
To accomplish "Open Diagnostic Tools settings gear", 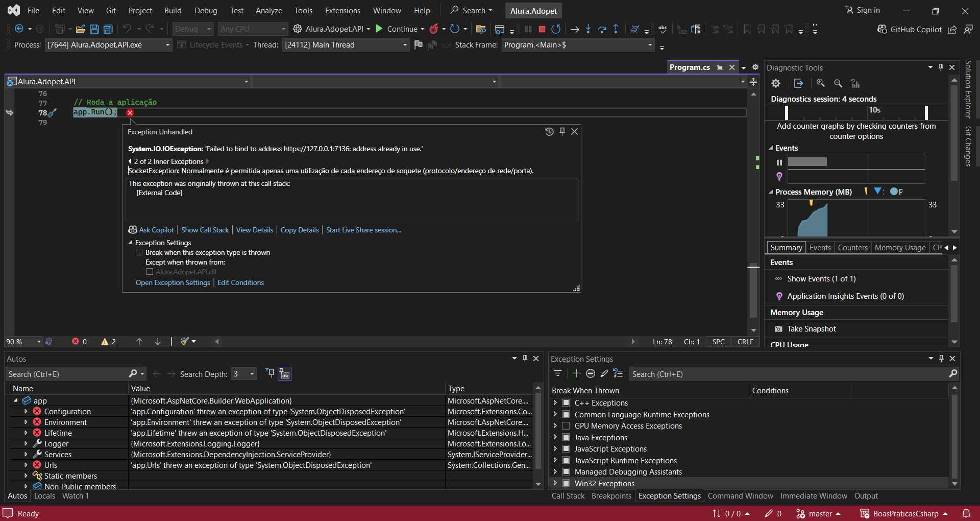I will tap(776, 83).
